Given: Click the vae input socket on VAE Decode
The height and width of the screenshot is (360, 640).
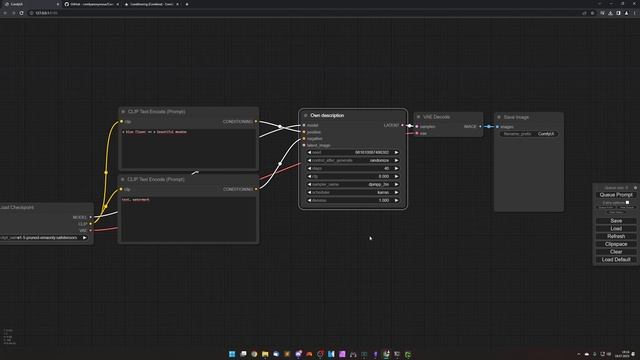Looking at the screenshot, I should click(417, 133).
